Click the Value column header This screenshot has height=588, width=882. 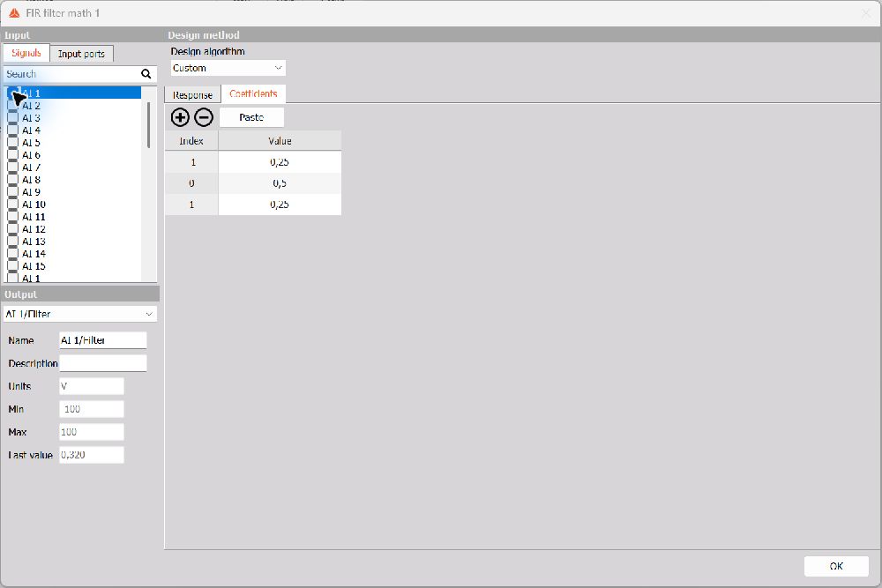(x=280, y=140)
